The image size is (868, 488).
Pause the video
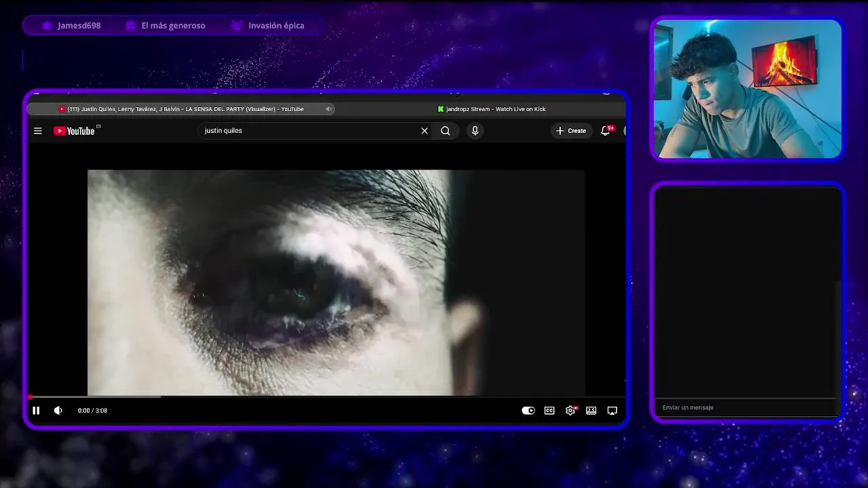(36, 410)
